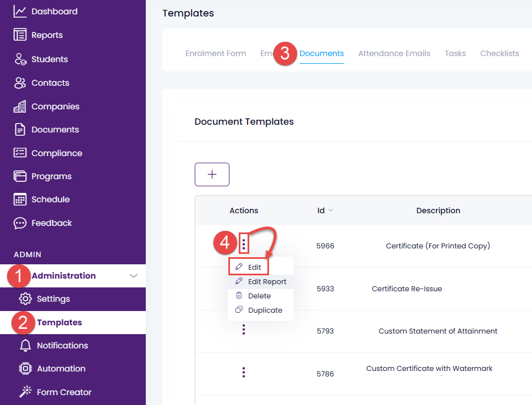Sort by Id column arrow
Image resolution: width=532 pixels, height=405 pixels.
tap(330, 210)
